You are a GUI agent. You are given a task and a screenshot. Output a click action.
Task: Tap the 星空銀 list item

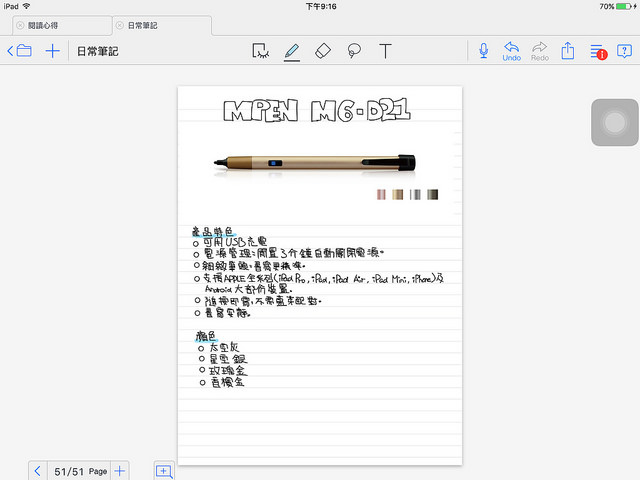[223, 359]
